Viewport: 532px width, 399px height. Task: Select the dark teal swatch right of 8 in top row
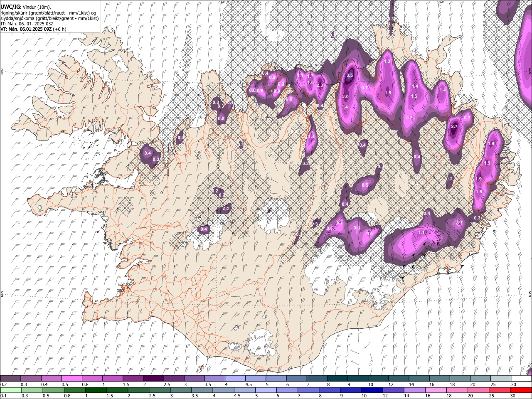(x=337, y=378)
